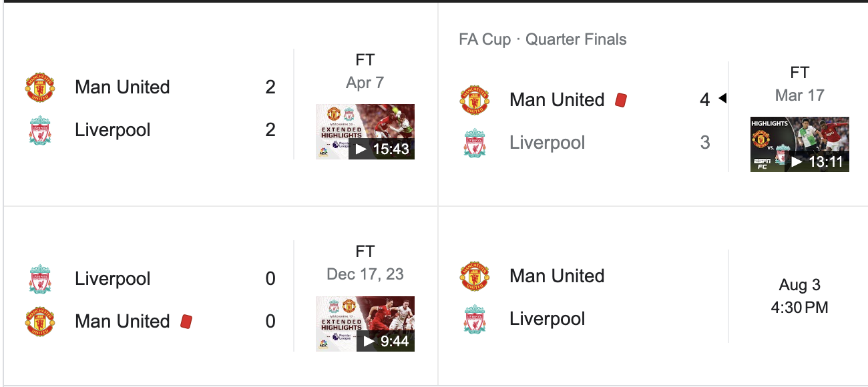Click Man United crest in FA Cup match
Viewport: 868px width, 387px height.
(475, 100)
